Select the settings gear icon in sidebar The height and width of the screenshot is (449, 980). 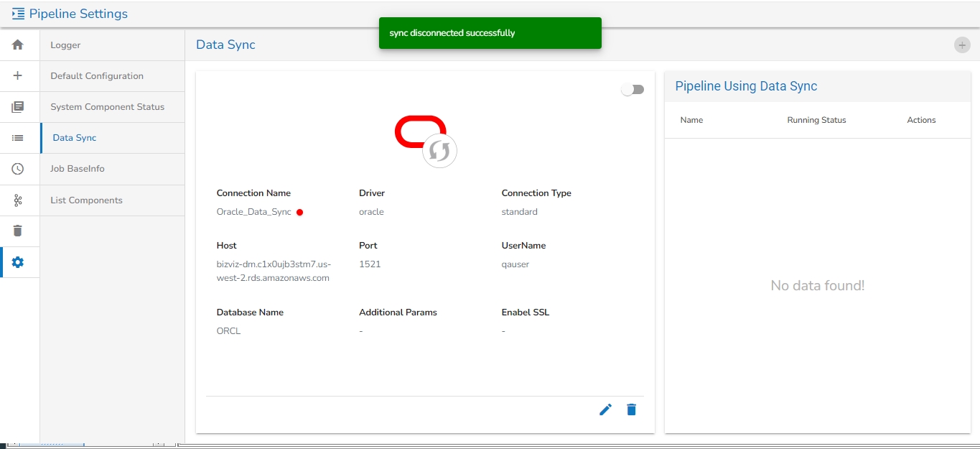18,262
